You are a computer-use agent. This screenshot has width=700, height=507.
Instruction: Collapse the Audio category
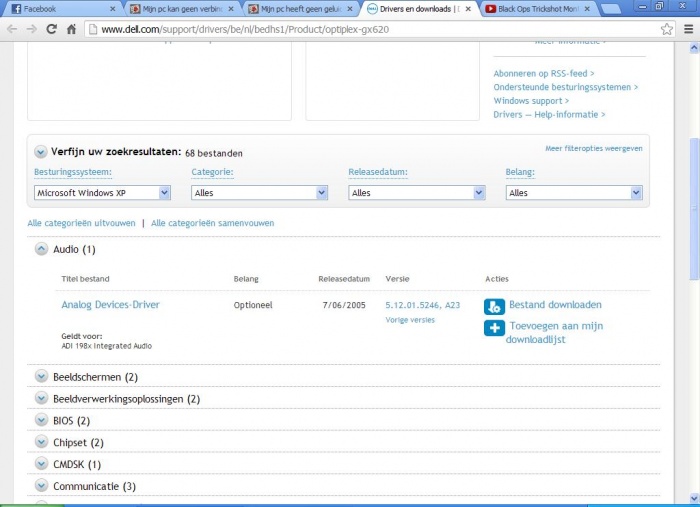[41, 249]
